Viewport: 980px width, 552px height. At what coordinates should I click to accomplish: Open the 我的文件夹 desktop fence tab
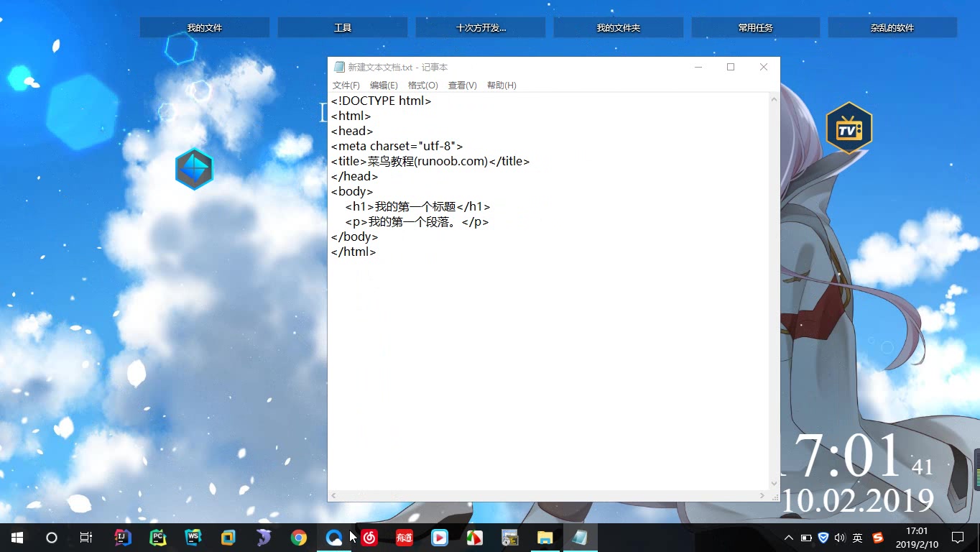click(x=619, y=27)
